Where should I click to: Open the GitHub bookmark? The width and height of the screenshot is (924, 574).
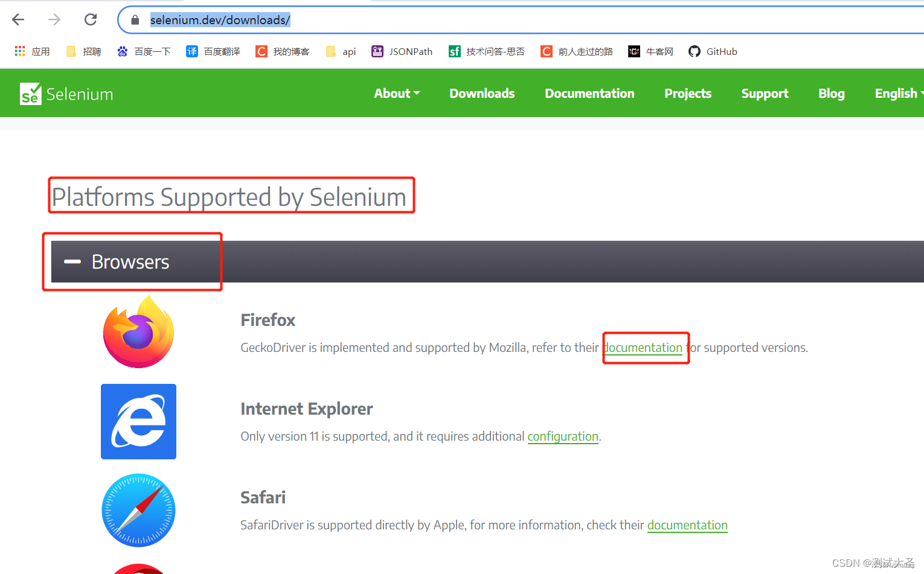click(713, 51)
